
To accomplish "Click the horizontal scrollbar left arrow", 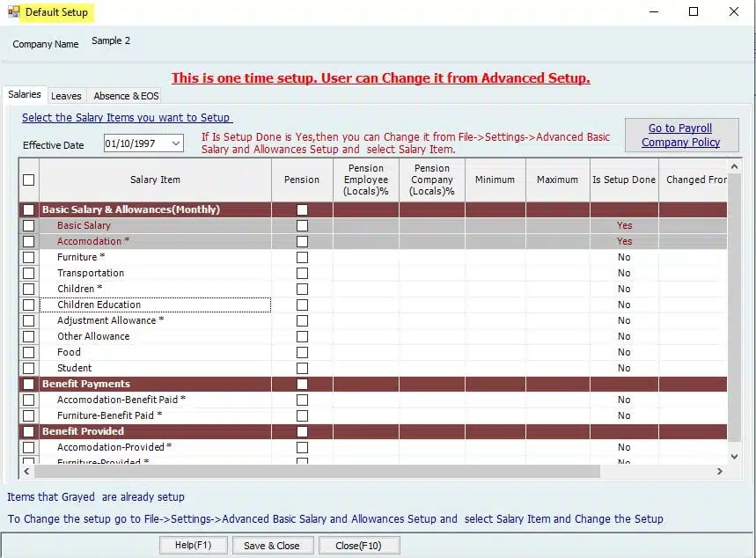I will (26, 471).
